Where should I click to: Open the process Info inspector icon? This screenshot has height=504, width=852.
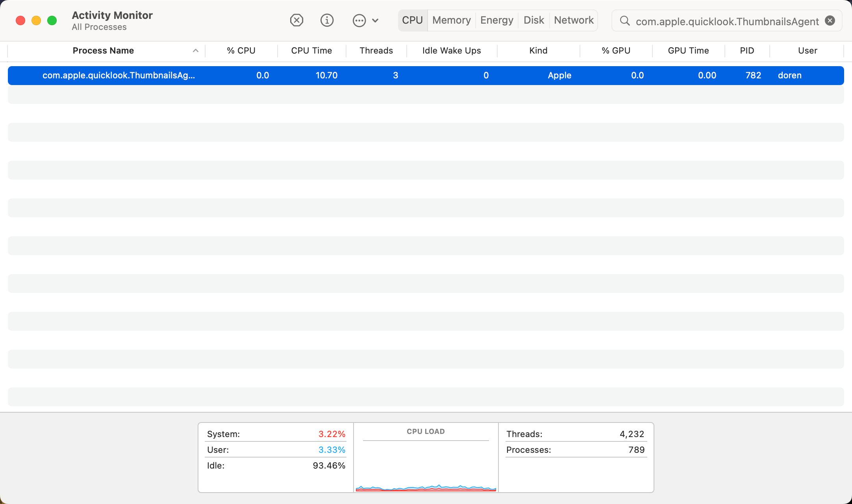327,20
